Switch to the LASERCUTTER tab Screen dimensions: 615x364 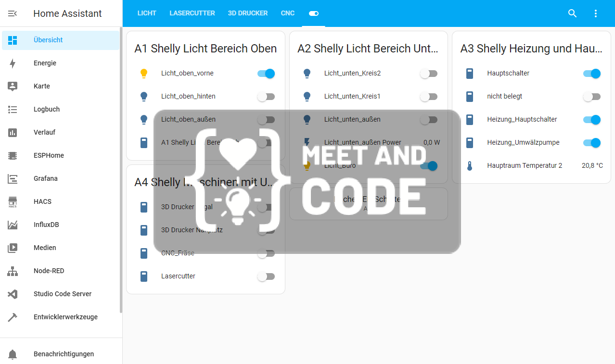pos(192,13)
